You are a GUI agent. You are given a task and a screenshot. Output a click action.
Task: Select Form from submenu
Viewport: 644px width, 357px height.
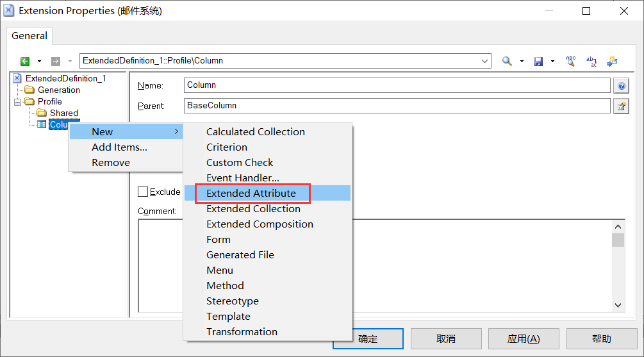coord(267,240)
